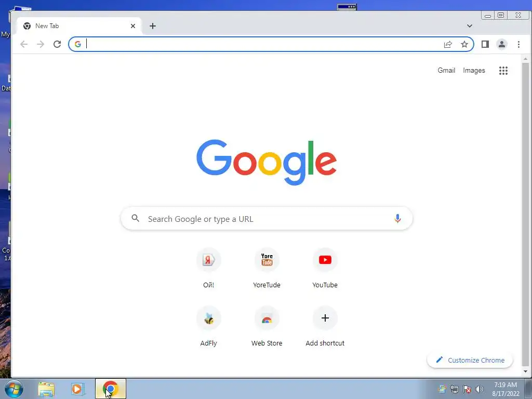The height and width of the screenshot is (399, 532).
Task: Open the profile avatar icon
Action: coord(502,44)
